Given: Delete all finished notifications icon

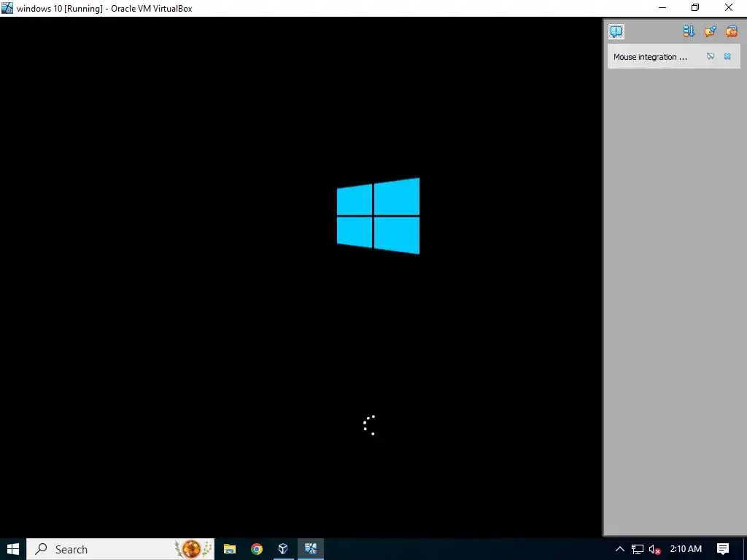Looking at the screenshot, I should point(731,31).
